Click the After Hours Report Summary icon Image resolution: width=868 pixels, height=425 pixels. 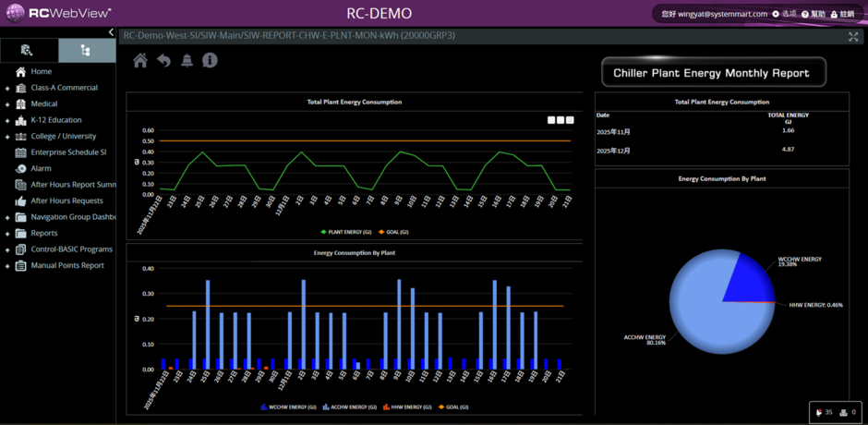pyautogui.click(x=21, y=185)
